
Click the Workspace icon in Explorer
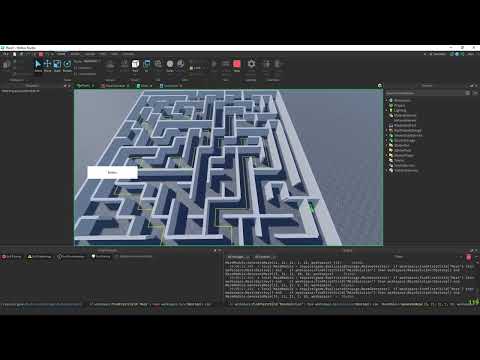391,100
